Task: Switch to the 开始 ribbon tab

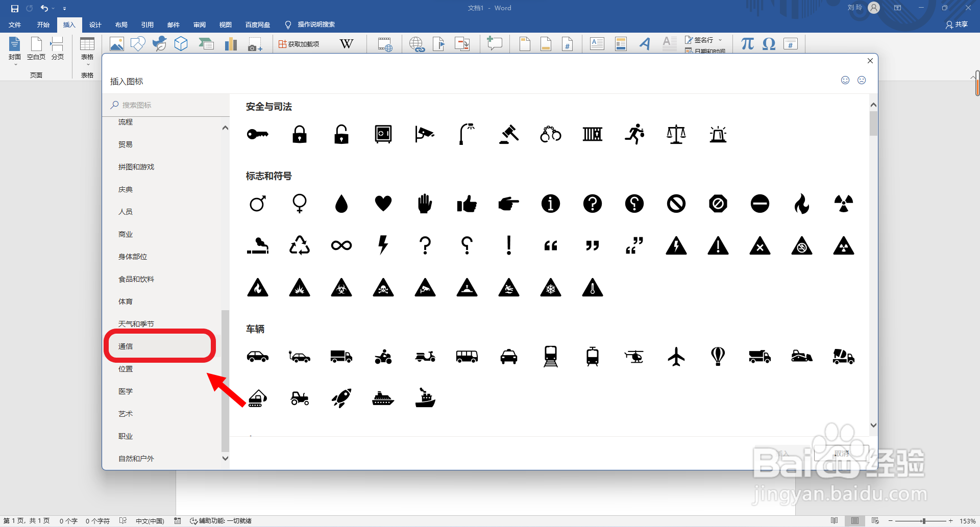Action: [x=43, y=24]
